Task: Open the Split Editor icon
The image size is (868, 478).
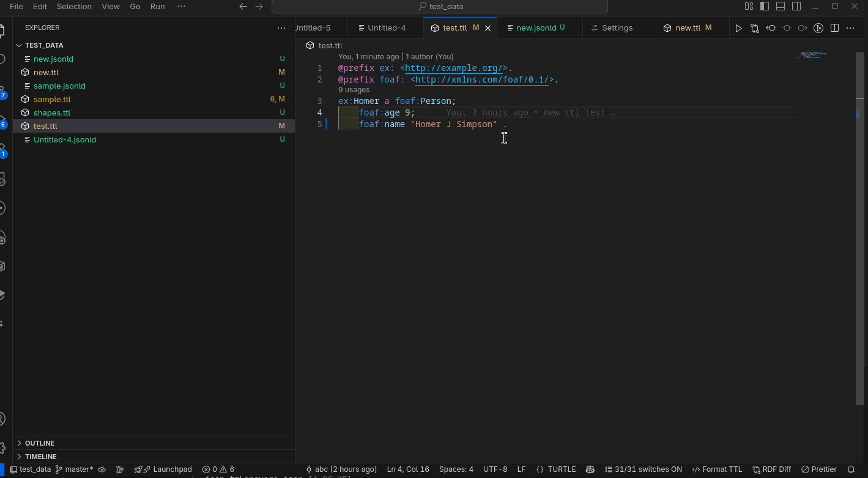Action: (834, 28)
